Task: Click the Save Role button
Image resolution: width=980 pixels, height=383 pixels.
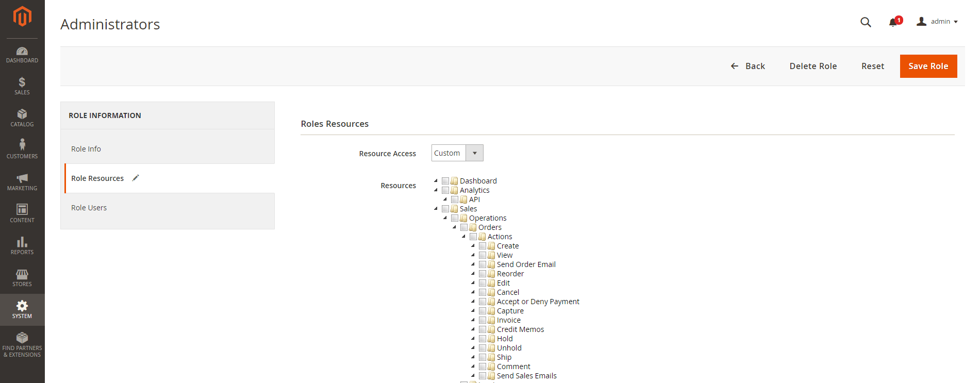Action: [928, 66]
